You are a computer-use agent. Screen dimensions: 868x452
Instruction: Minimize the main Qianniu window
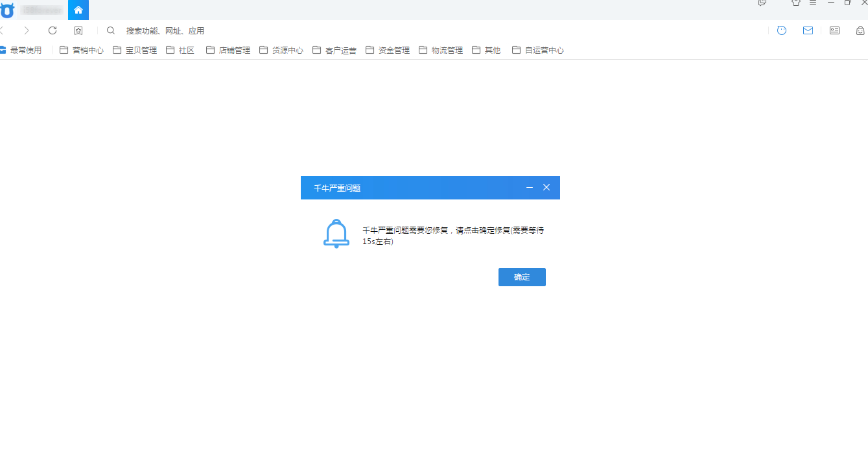pyautogui.click(x=831, y=3)
